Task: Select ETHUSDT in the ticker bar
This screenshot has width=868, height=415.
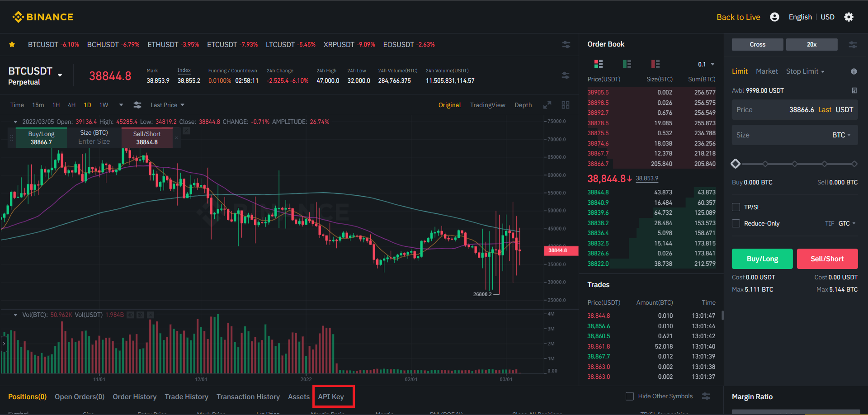Action: point(173,44)
